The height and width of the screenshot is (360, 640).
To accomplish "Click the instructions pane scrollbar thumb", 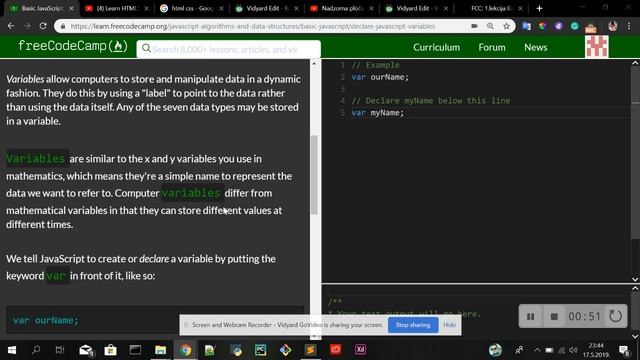I will [314, 175].
